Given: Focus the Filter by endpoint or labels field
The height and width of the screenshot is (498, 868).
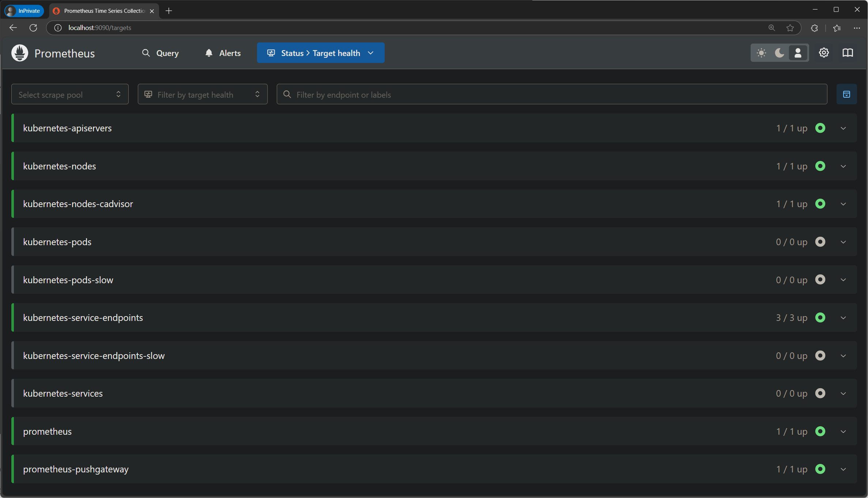Looking at the screenshot, I should tap(552, 94).
